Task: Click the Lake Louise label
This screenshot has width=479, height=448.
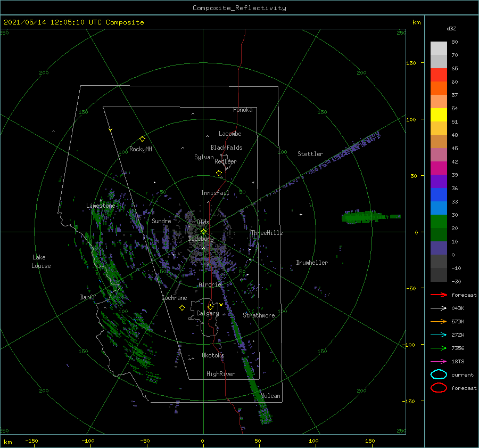Action: click(41, 262)
